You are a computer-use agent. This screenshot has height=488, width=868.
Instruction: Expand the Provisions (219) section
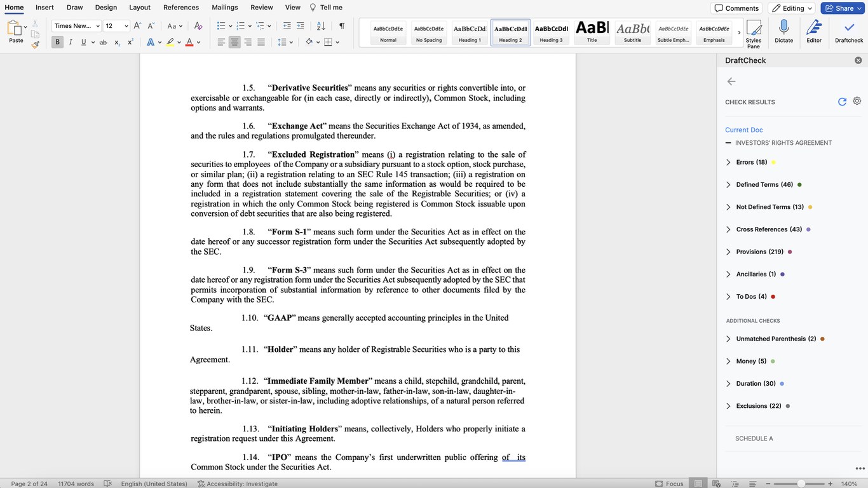point(728,252)
